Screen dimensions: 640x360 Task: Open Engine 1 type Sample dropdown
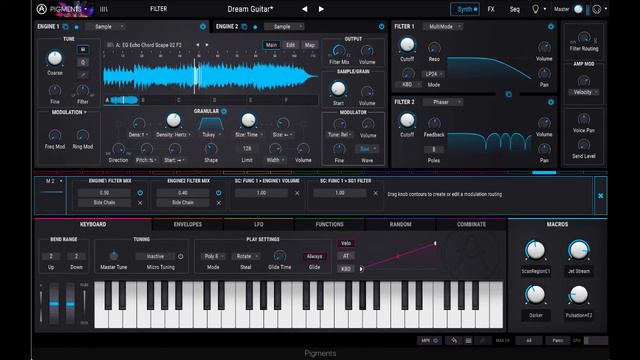click(105, 27)
